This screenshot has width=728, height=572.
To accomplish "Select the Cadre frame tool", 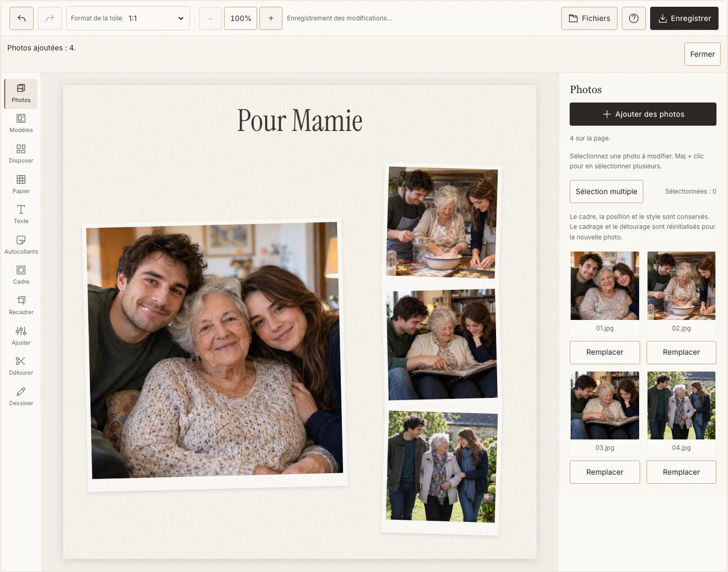I will 21,275.
